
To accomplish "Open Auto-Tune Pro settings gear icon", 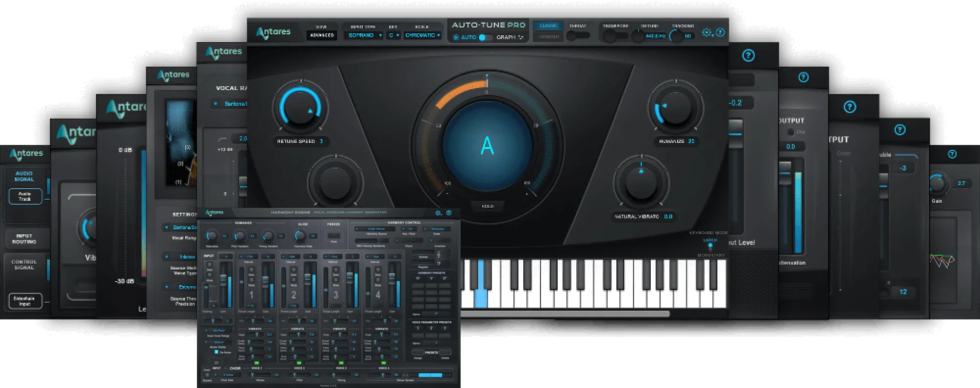I will 707,32.
